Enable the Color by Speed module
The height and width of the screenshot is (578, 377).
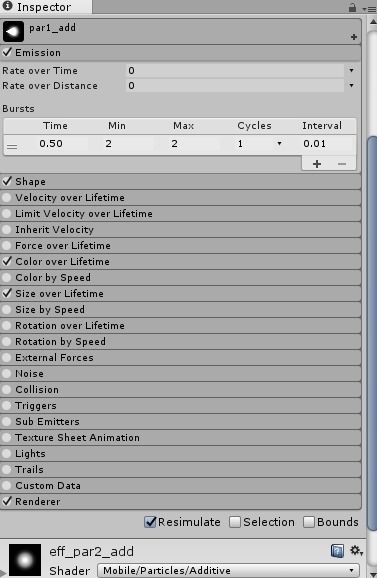6,278
